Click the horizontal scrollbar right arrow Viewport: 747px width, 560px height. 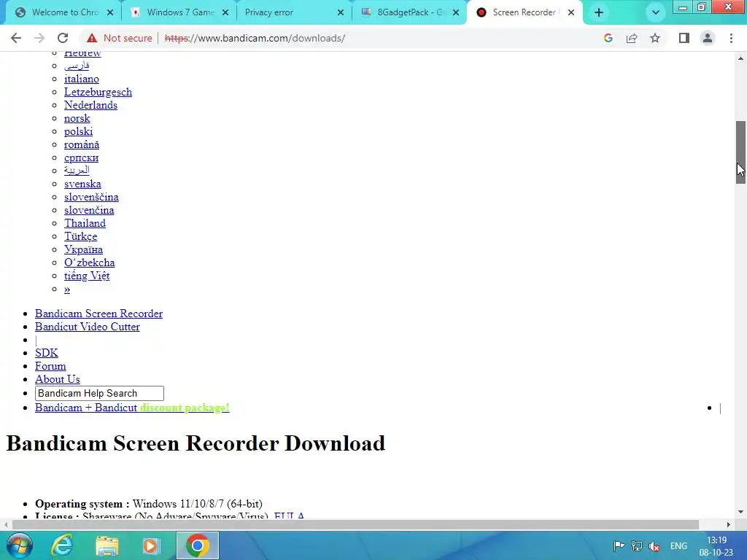tap(729, 524)
